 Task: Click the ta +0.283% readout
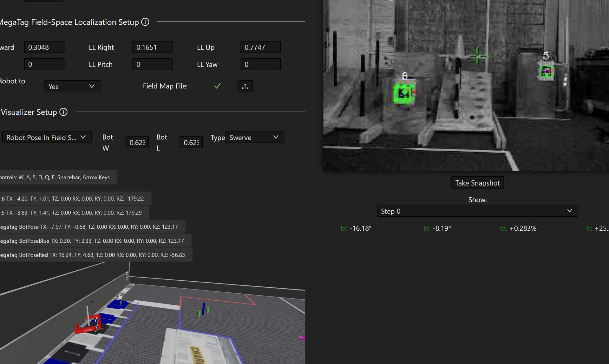518,228
